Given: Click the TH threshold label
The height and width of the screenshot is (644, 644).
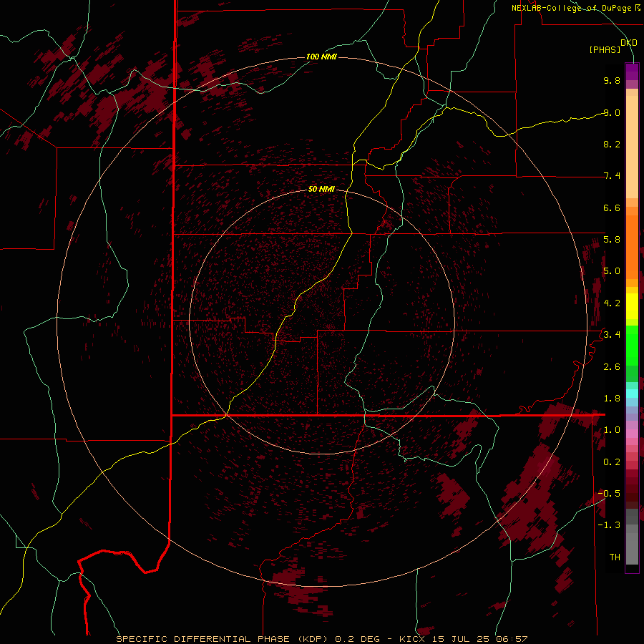Looking at the screenshot, I should tap(615, 557).
